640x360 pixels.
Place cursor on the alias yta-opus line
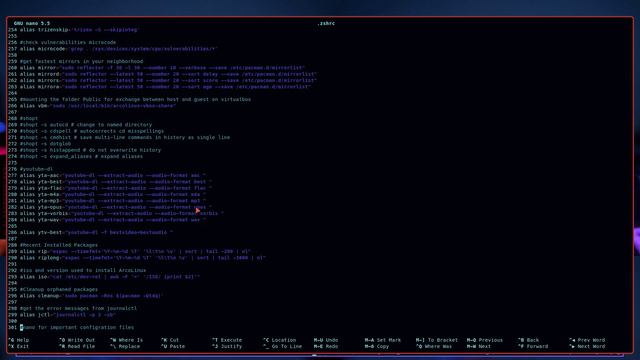coord(116,207)
